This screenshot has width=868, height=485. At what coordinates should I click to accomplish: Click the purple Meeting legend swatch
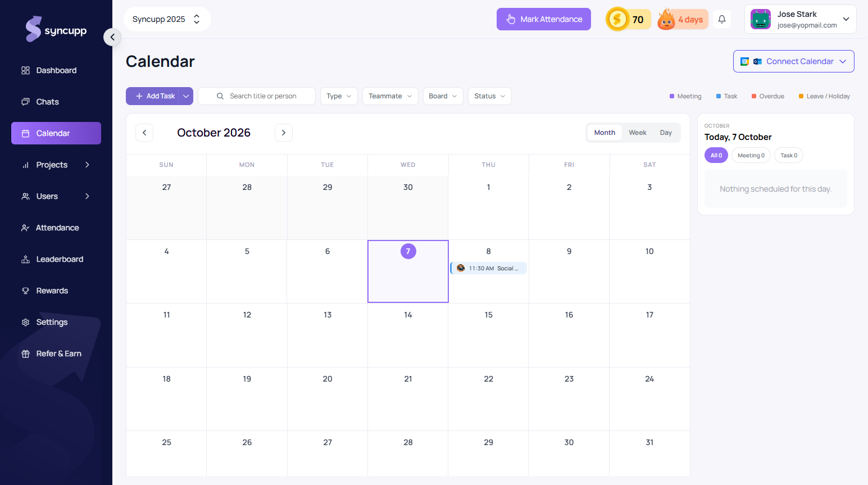672,96
